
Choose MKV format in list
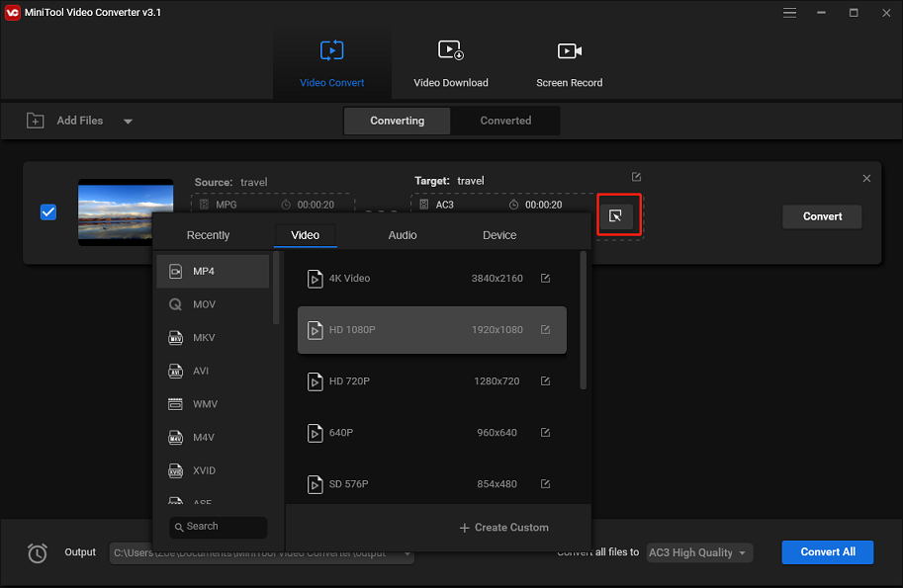pos(213,338)
